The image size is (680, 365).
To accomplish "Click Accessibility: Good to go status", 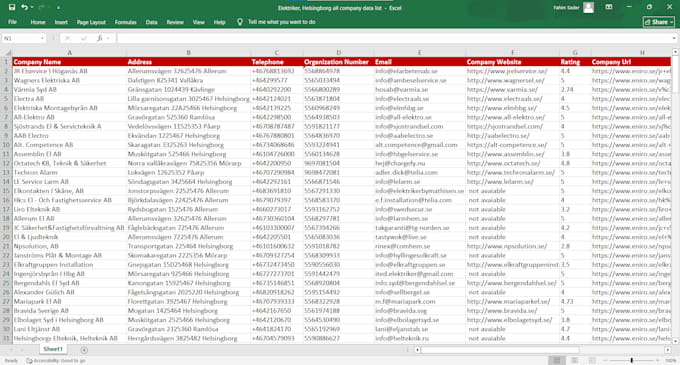I will (x=56, y=361).
